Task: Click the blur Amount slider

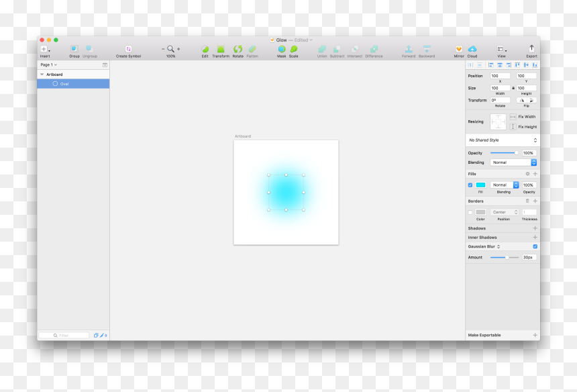Action: 504,257
